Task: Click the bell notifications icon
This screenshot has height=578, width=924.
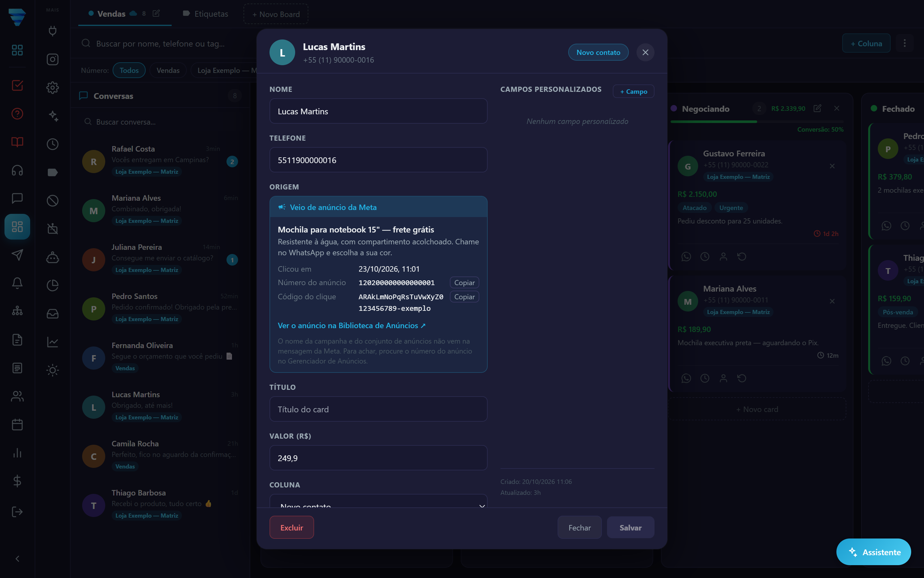Action: (17, 283)
